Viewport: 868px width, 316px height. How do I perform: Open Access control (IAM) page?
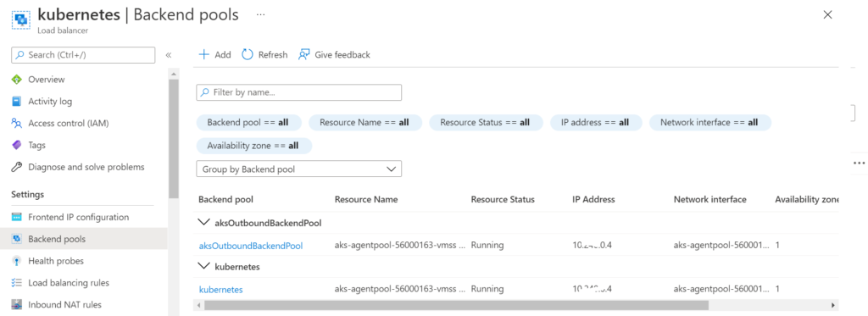[x=68, y=124]
